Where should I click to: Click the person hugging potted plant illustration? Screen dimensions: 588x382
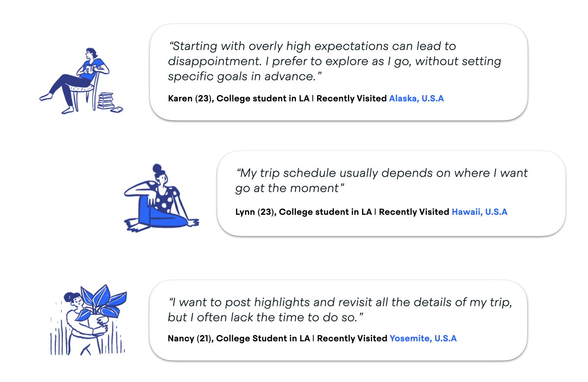(86, 322)
